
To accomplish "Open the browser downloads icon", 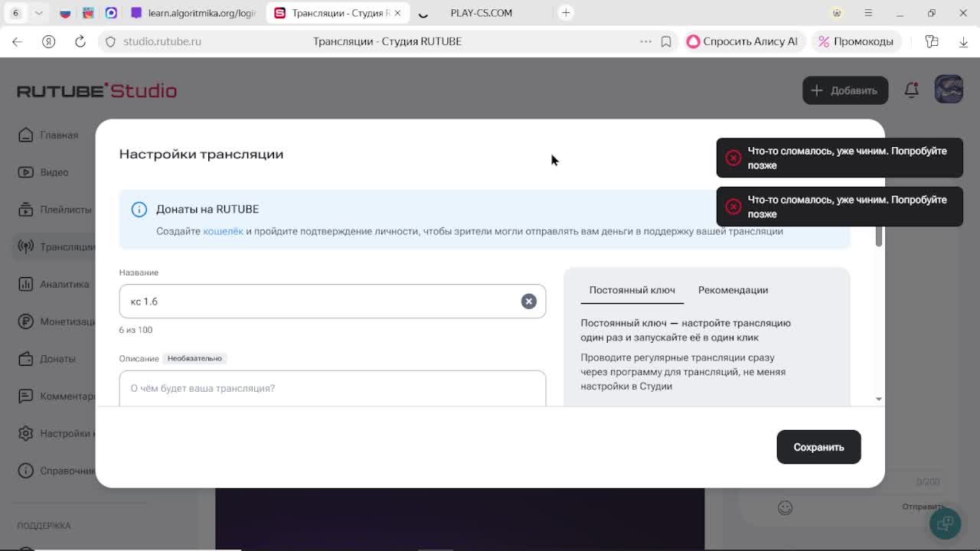I will pyautogui.click(x=963, y=41).
